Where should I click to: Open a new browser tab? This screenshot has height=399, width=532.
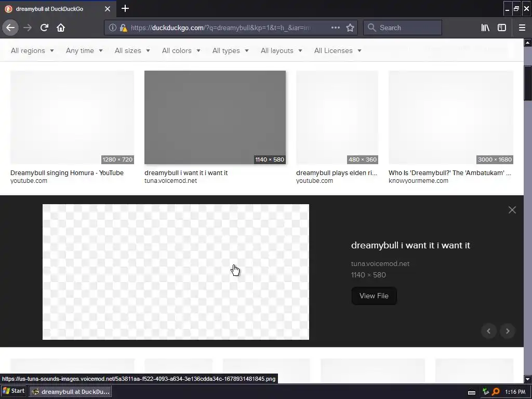coord(125,8)
